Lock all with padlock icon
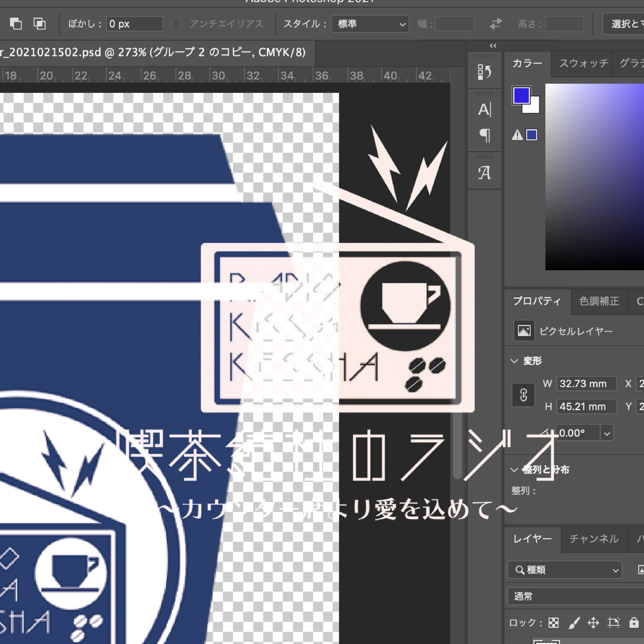The height and width of the screenshot is (644, 644). (634, 622)
